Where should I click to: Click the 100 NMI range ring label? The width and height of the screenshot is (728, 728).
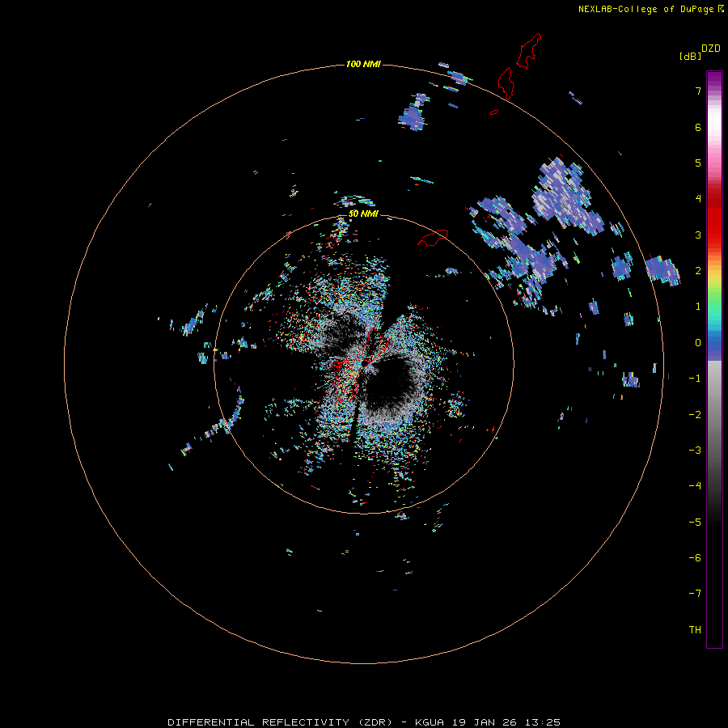pos(363,64)
